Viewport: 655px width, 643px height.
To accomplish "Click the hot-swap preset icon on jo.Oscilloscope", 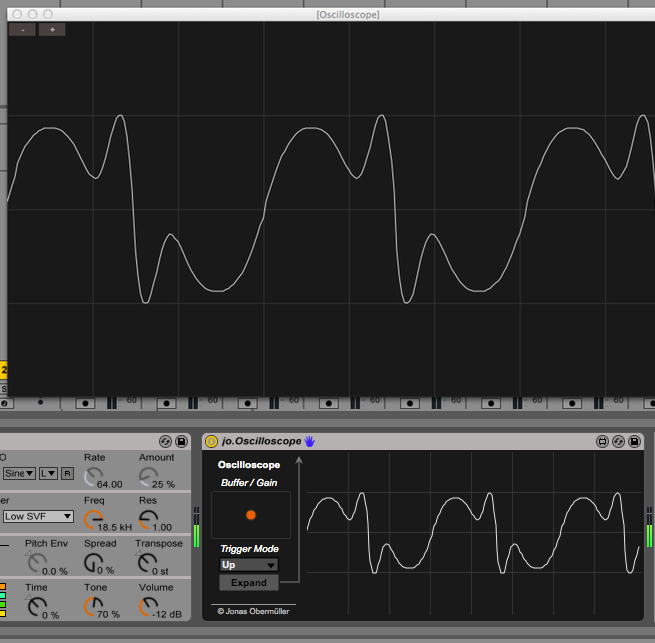I will [619, 441].
